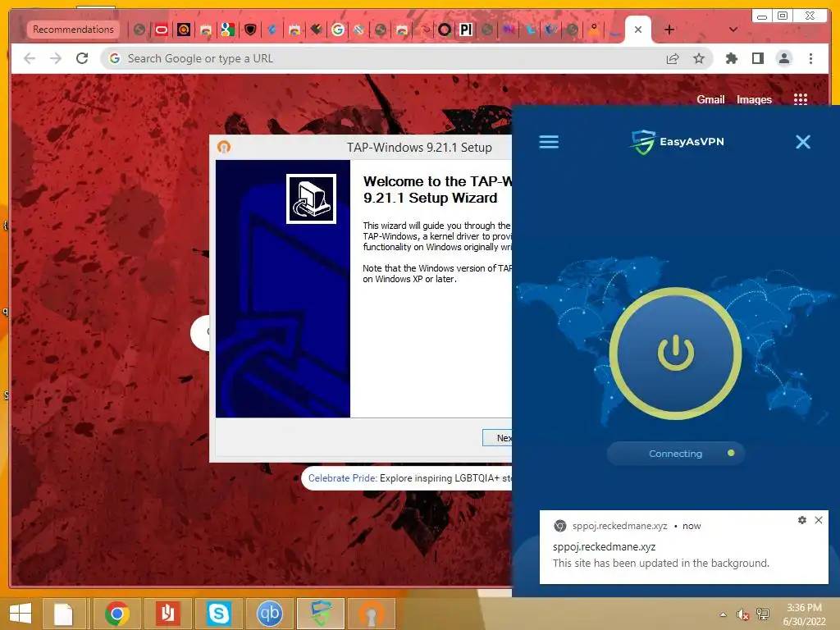840x630 pixels.
Task: Click the Connecting status pill
Action: [x=676, y=454]
